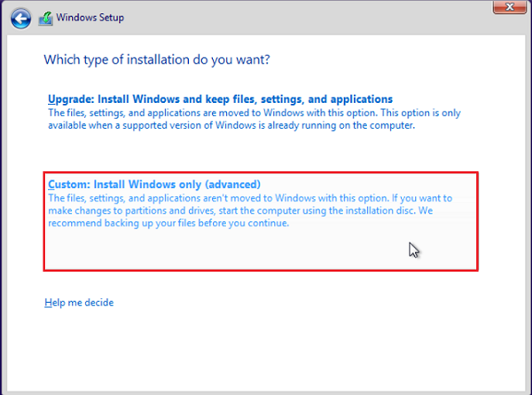
Task: Choose the Upgrade installation option
Action: pyautogui.click(x=254, y=112)
